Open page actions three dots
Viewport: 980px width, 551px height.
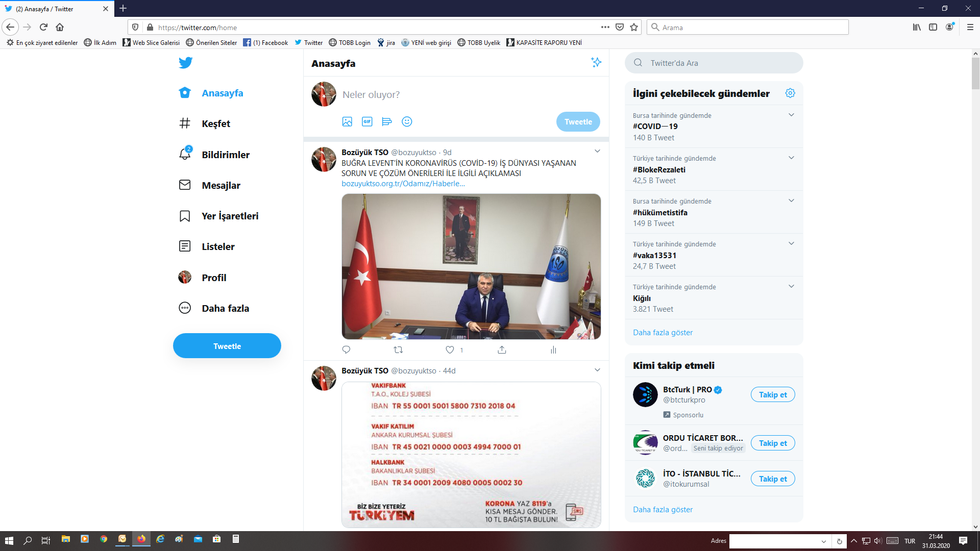[x=605, y=27]
